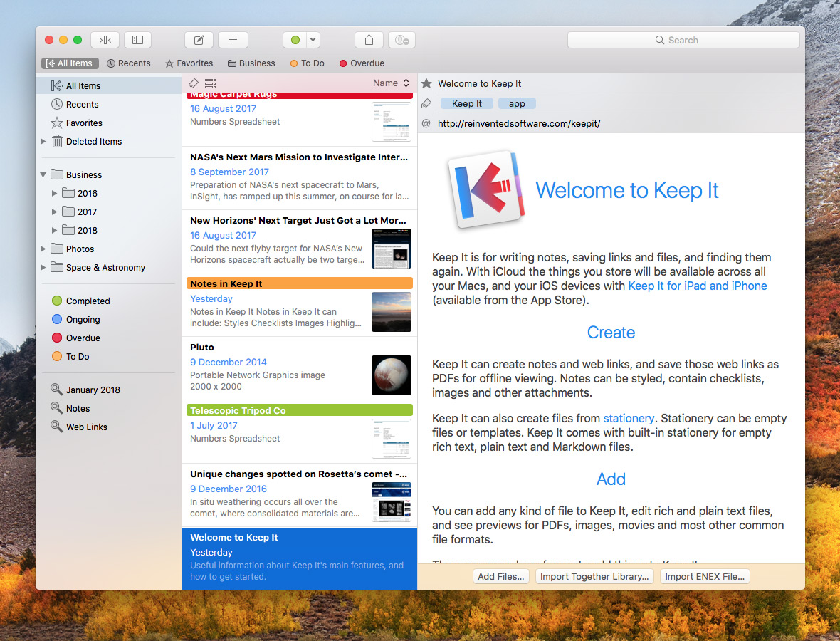Open the label dropdown arrow in toolbar

pos(313,40)
